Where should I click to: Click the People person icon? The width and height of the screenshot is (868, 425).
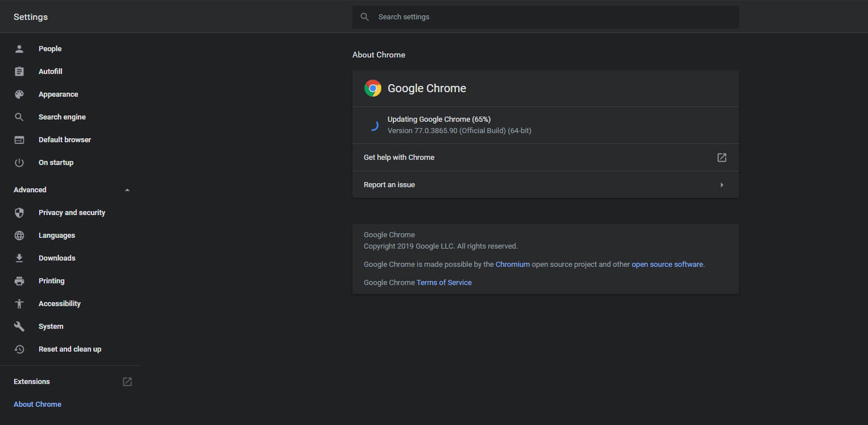tap(19, 49)
